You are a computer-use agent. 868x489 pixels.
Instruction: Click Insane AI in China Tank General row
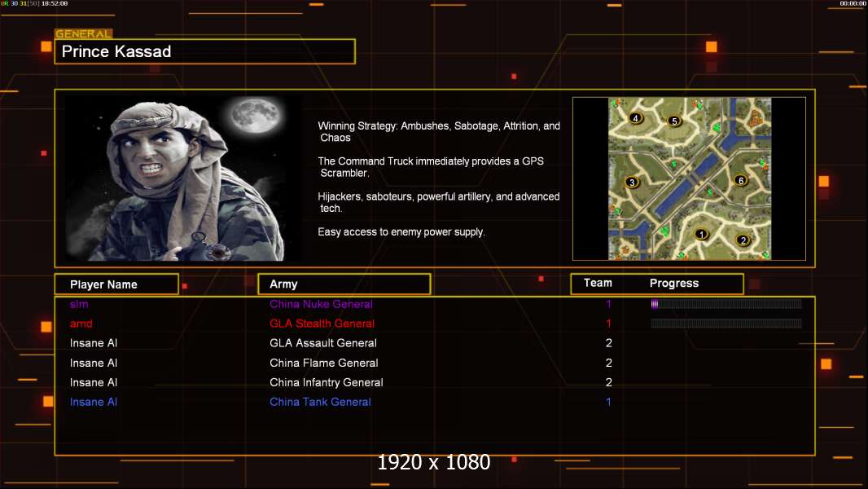coord(94,402)
